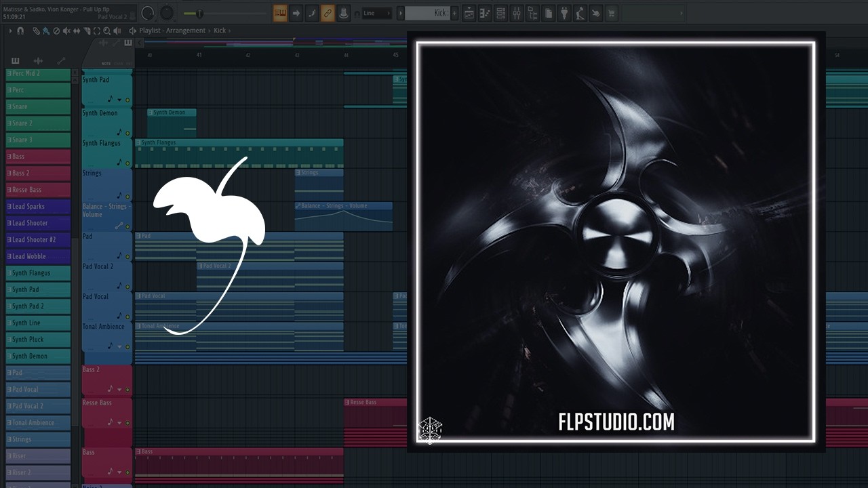Click the top-hat icon in the toolbar
Image resolution: width=868 pixels, height=488 pixels.
pos(344,13)
